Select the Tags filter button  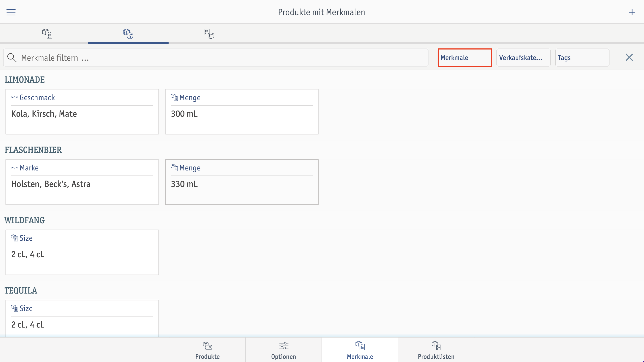coord(582,57)
